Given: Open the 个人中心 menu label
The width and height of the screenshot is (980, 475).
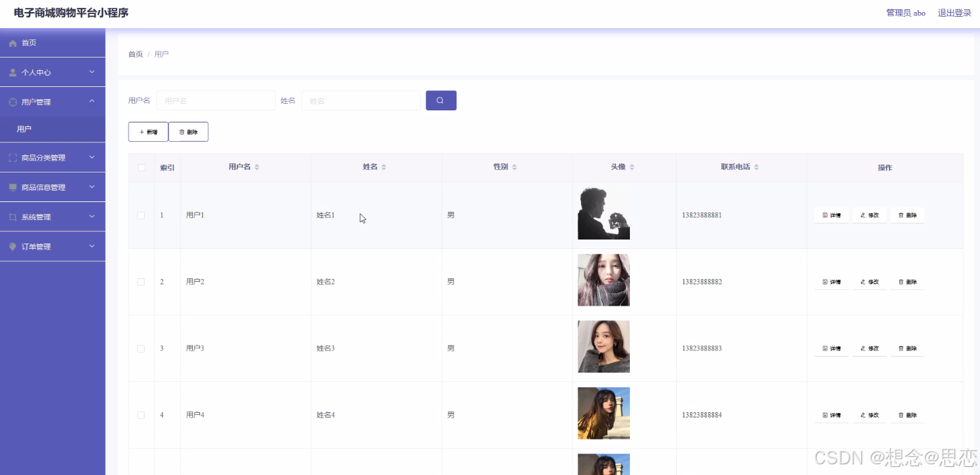Looking at the screenshot, I should coord(36,72).
